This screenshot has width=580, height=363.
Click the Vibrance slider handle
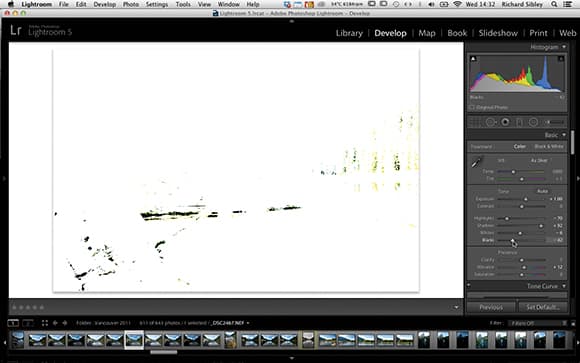(x=524, y=267)
